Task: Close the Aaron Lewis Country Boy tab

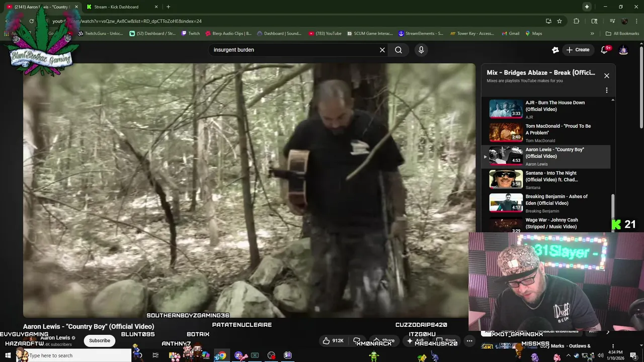Action: 76,7
